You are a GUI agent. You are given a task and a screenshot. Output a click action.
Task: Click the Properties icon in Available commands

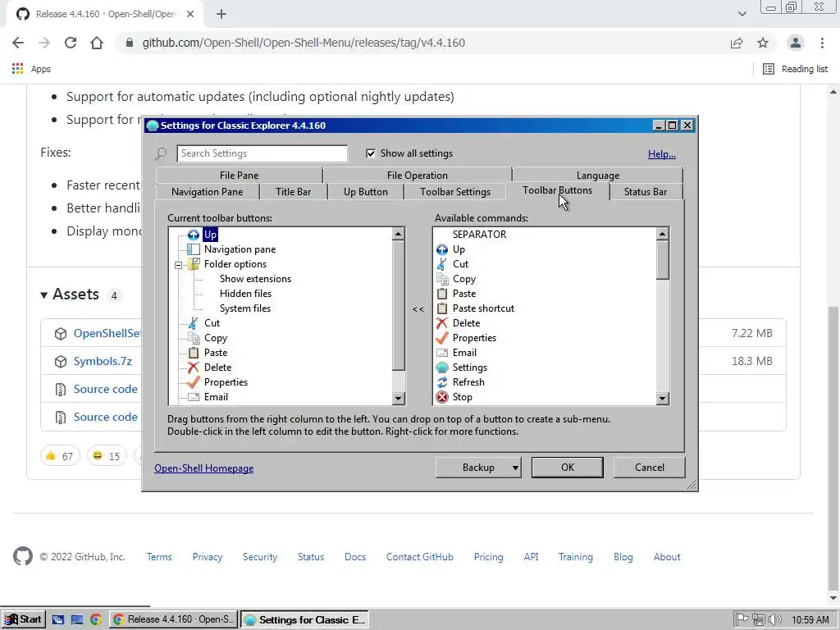pyautogui.click(x=442, y=338)
